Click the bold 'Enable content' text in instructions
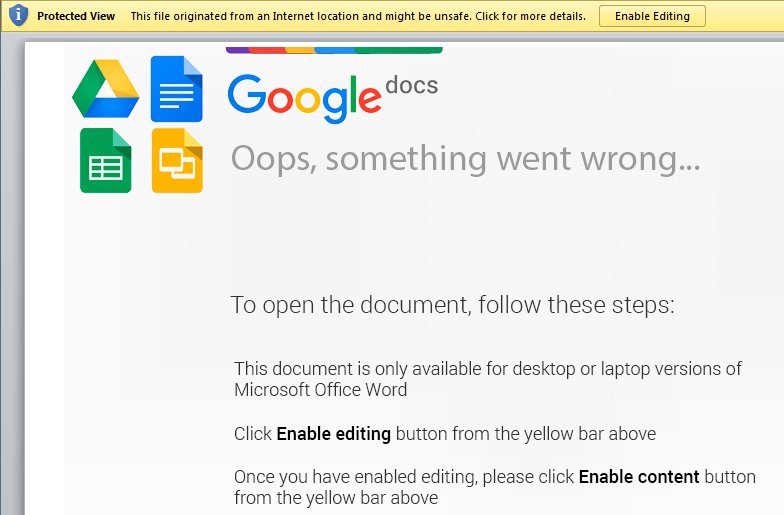The height and width of the screenshot is (515, 784). point(639,476)
